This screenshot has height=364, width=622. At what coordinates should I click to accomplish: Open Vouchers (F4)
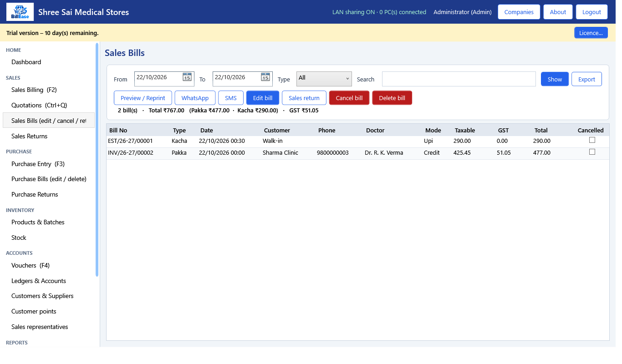48,265
